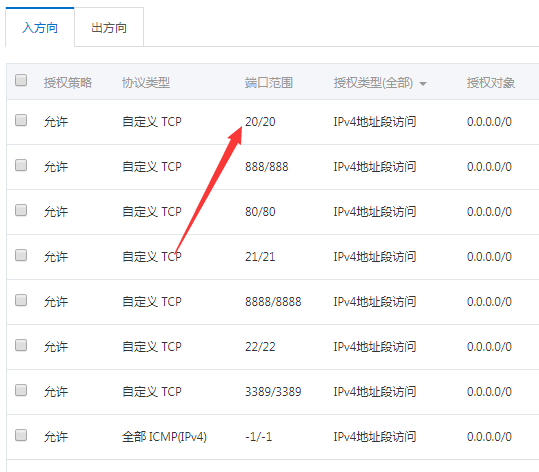Click 全部 ICMP(IPv4) protocol type cell
The image size is (539, 472).
point(164,437)
